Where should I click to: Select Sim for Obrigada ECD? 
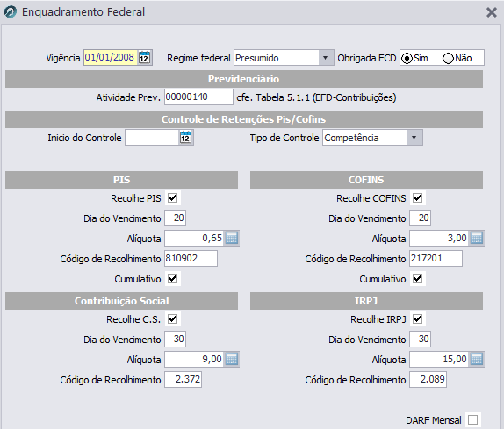(407, 59)
